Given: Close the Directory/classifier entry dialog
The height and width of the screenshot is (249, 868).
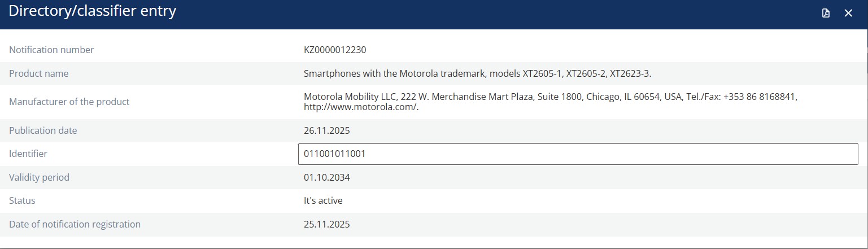Looking at the screenshot, I should click(848, 13).
